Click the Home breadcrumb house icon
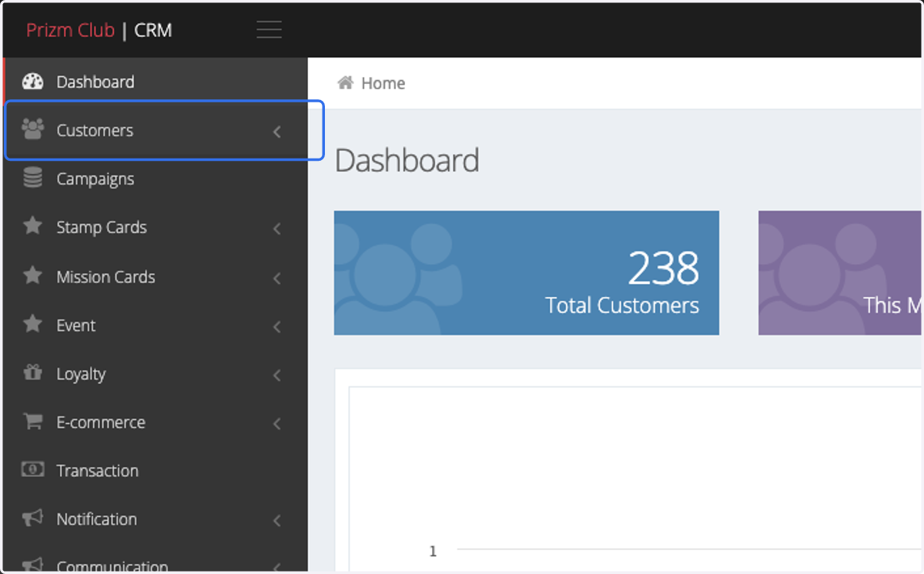 coord(346,82)
